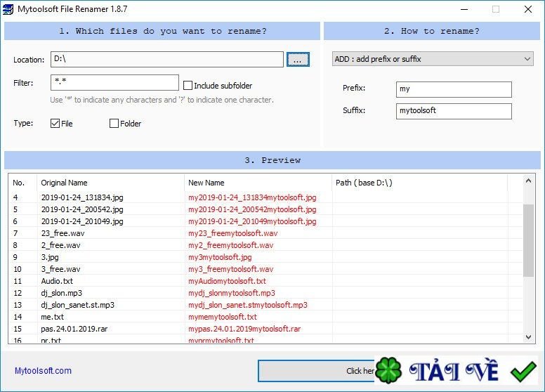Screen dimensions: 545x392
Task: Select original file Audio.txt
Action: 57,281
